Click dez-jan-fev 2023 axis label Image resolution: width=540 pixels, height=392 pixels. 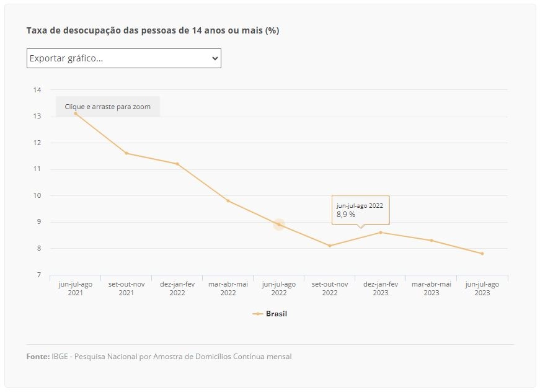pyautogui.click(x=381, y=288)
